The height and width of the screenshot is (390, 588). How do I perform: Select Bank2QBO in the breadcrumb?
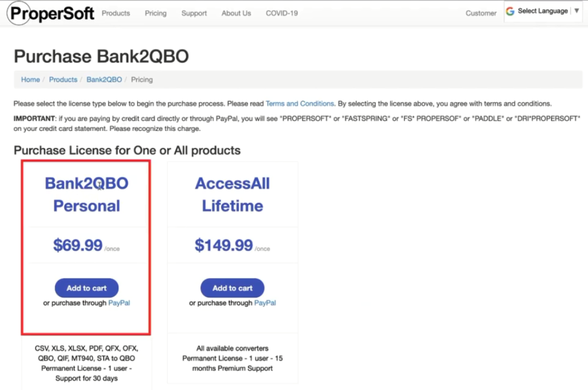[x=104, y=79]
